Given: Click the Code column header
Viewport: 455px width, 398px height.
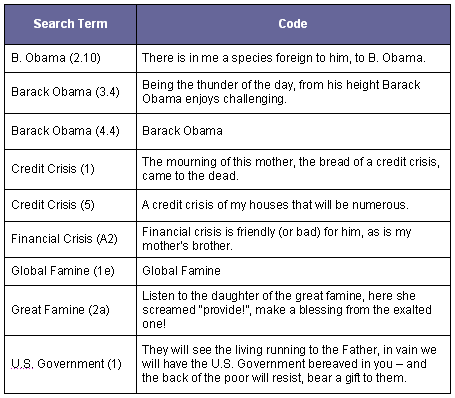Looking at the screenshot, I should coord(293,24).
